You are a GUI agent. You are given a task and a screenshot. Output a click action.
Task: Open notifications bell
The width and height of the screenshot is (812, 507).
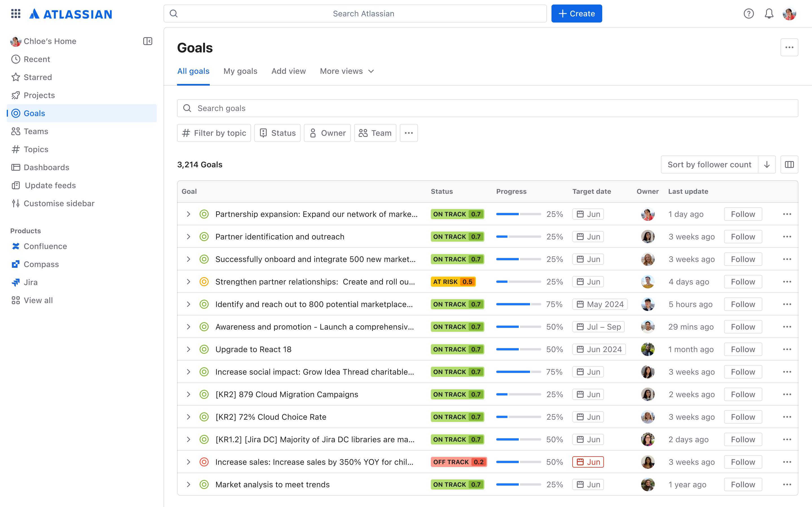pos(769,14)
